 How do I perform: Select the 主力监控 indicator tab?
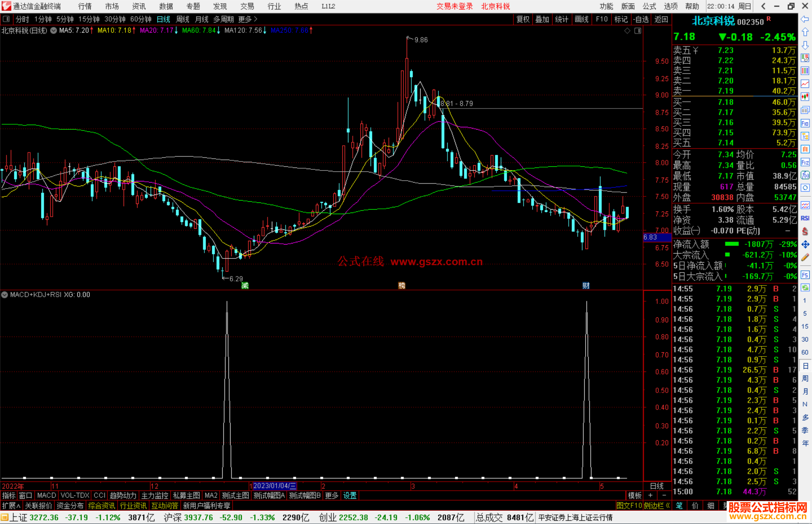[155, 495]
